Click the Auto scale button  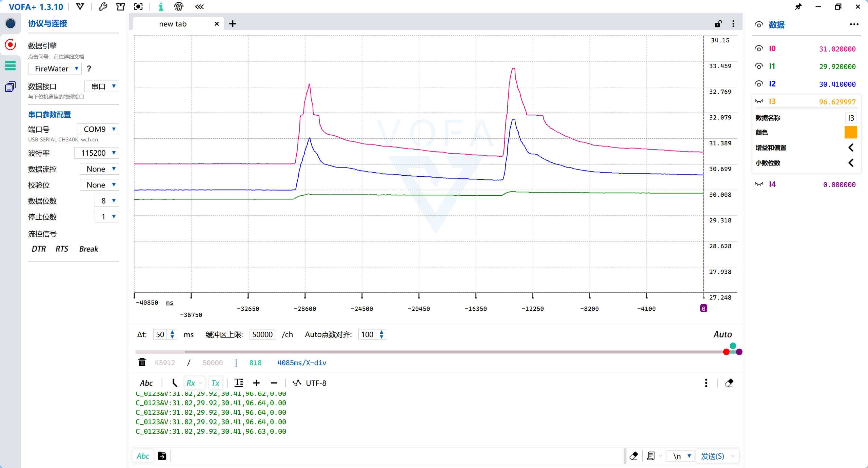(x=723, y=334)
